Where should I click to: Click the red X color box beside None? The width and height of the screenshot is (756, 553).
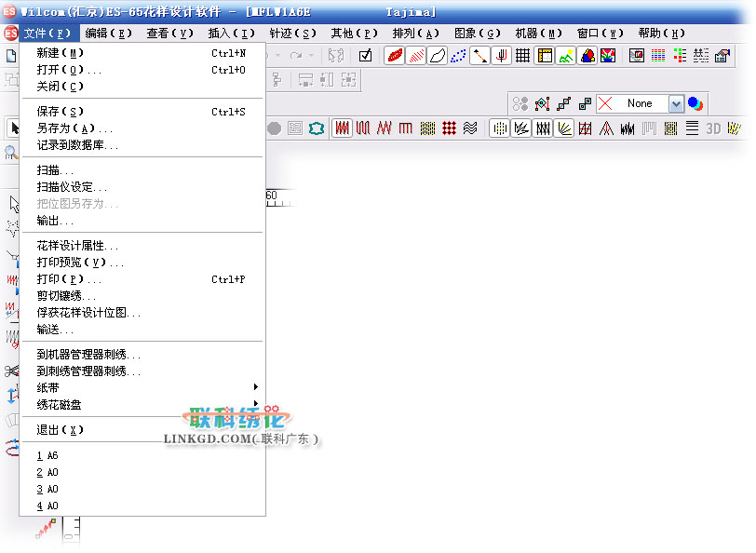pyautogui.click(x=605, y=104)
